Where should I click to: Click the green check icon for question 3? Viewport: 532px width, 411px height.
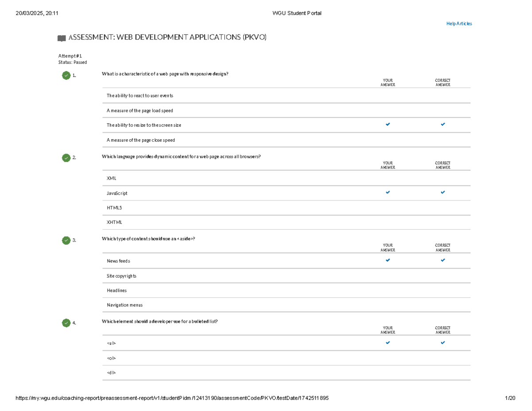point(66,240)
